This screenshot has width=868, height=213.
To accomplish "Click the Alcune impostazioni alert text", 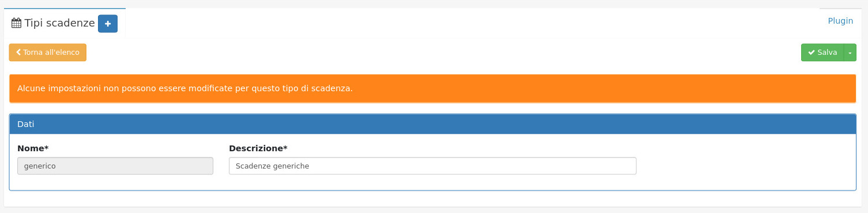I will 185,88.
